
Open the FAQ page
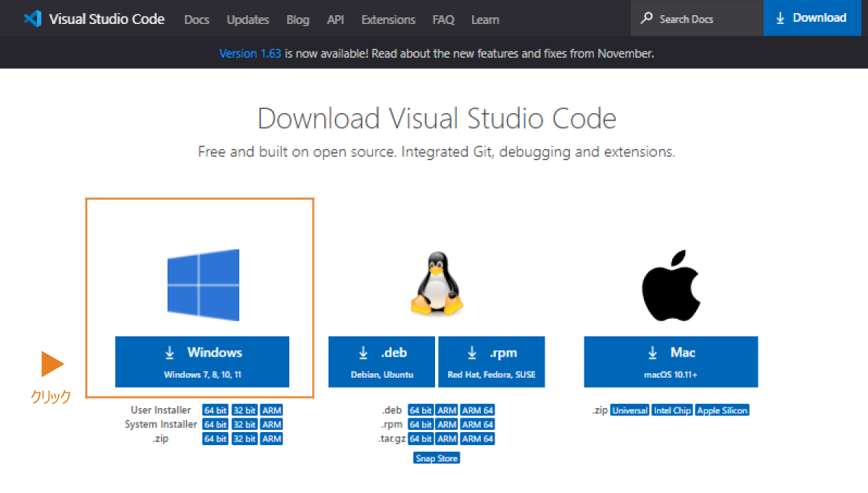point(443,20)
